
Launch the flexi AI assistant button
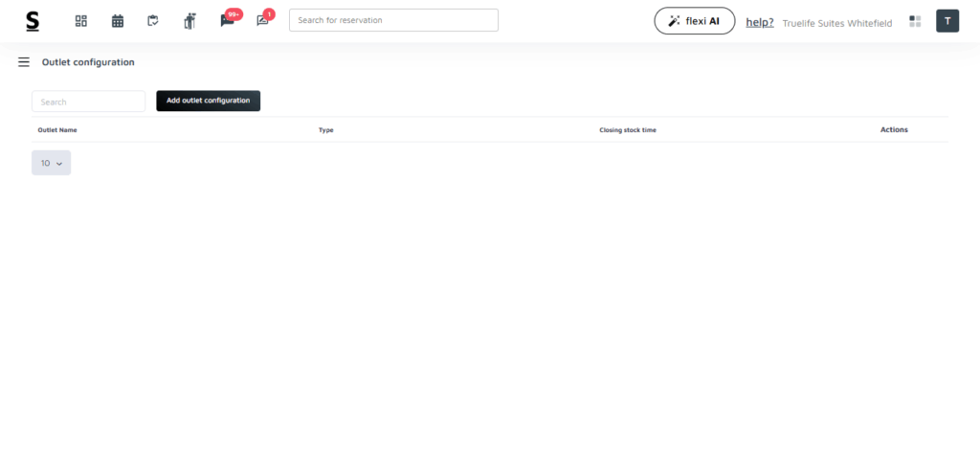point(694,21)
